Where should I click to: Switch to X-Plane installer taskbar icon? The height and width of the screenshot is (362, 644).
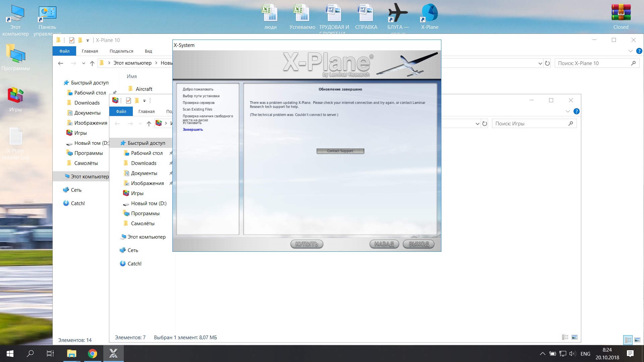[113, 354]
